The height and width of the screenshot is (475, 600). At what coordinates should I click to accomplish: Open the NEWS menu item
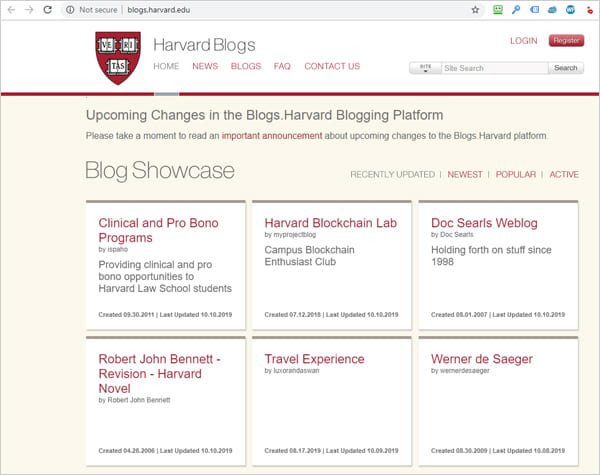(x=205, y=66)
